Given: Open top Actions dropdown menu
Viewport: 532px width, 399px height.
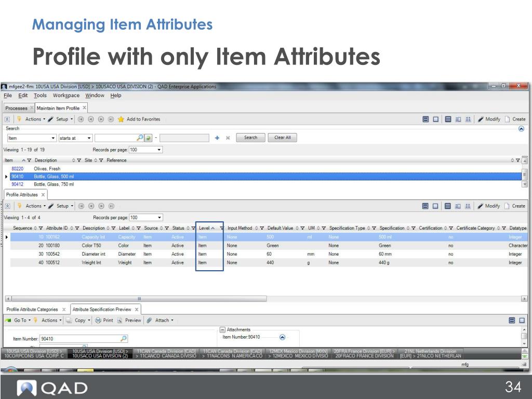Looking at the screenshot, I should click(35, 119).
